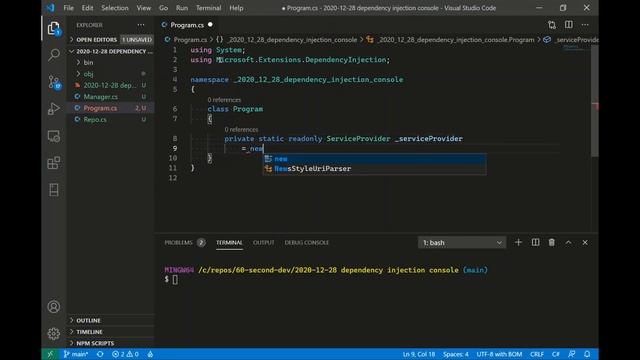The height and width of the screenshot is (360, 640).
Task: Expand the Timeline section
Action: pyautogui.click(x=89, y=332)
